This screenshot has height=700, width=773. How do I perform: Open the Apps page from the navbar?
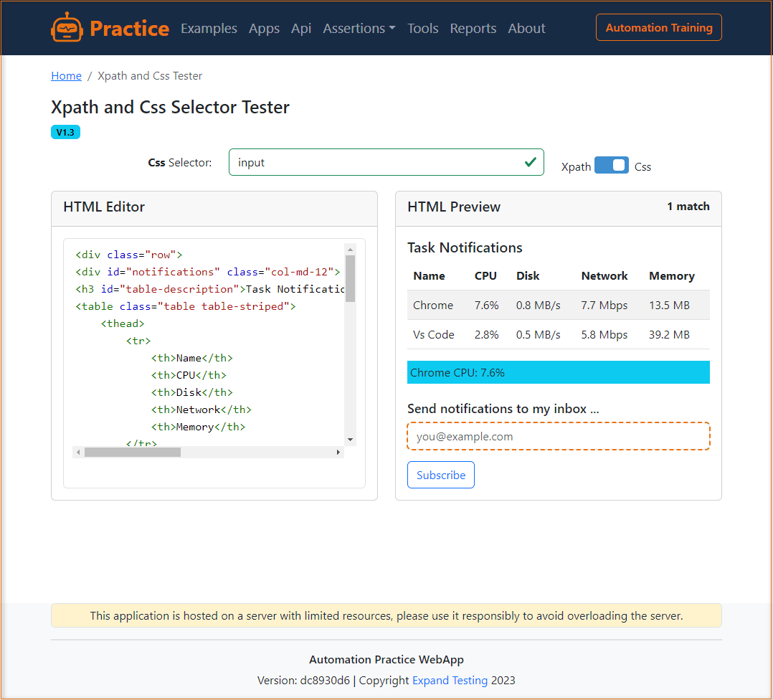point(264,28)
